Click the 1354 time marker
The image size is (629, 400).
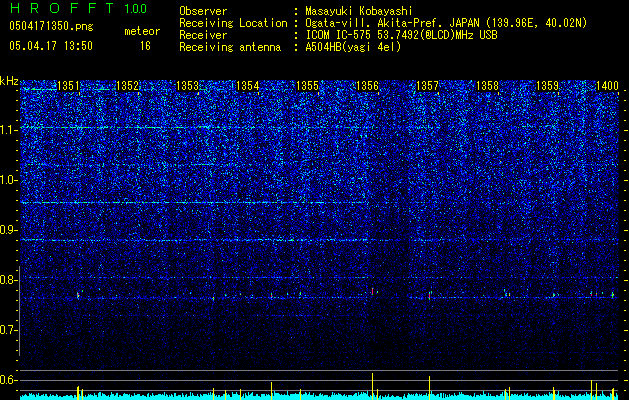[x=248, y=86]
